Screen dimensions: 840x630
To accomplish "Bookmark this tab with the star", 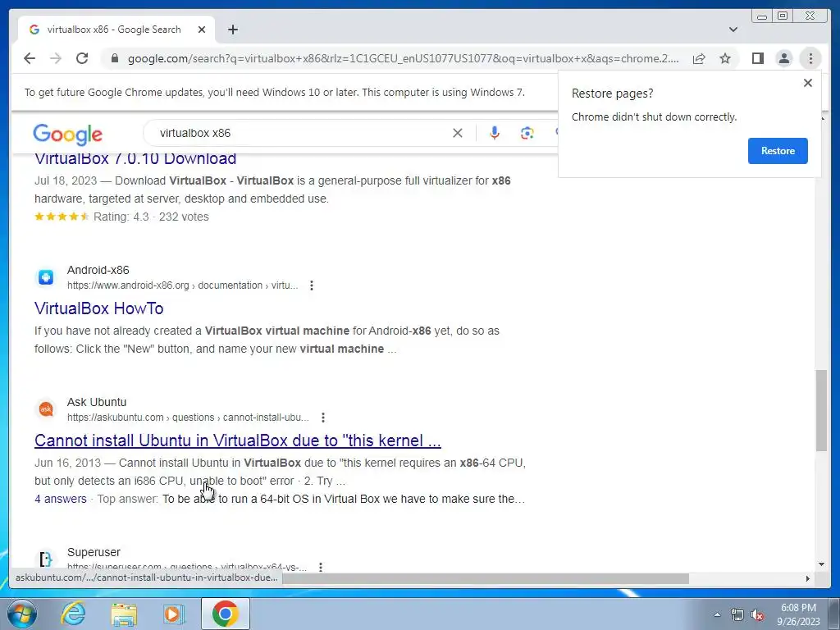I will click(725, 58).
